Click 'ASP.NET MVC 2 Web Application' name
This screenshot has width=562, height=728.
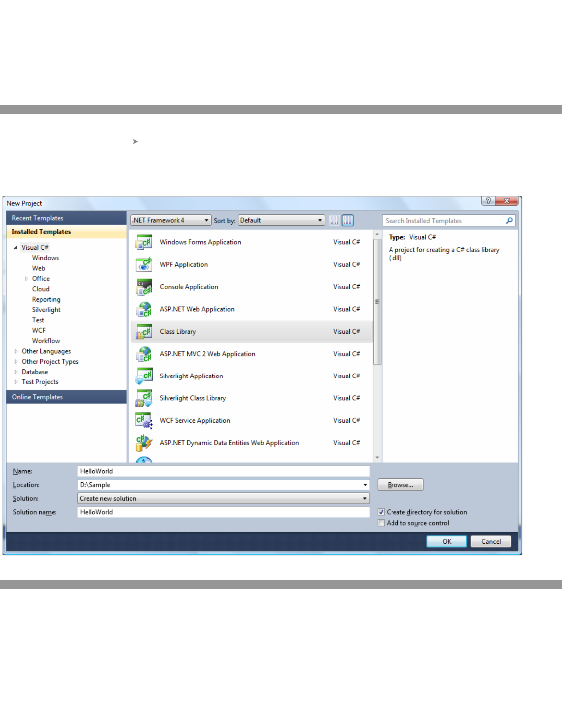pyautogui.click(x=208, y=354)
